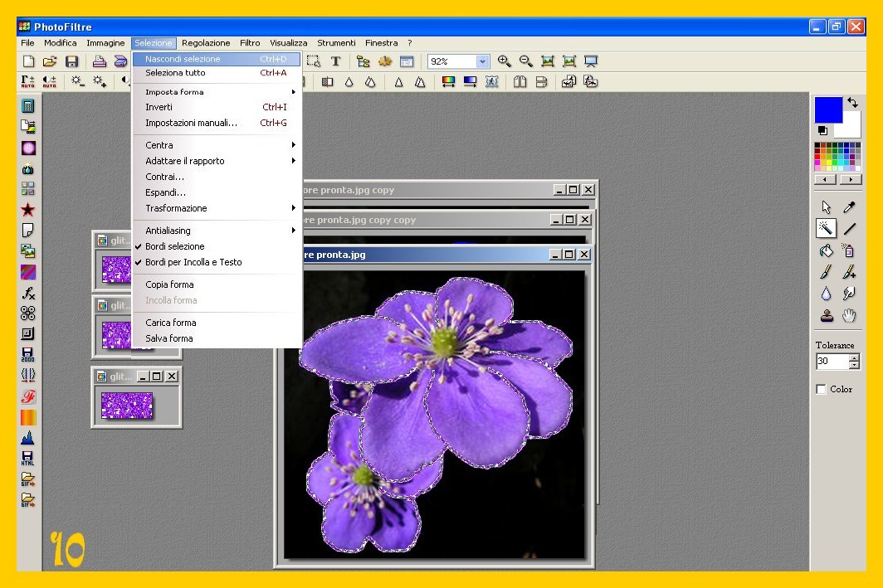Select the Paint Bucket fill tool
883x588 pixels.
(x=826, y=250)
